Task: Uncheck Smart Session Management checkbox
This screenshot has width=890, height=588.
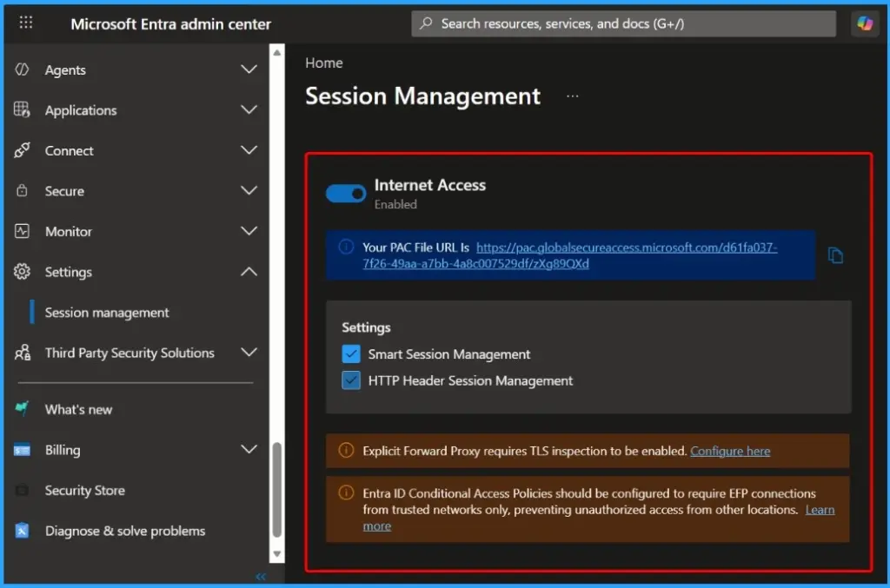Action: [351, 353]
